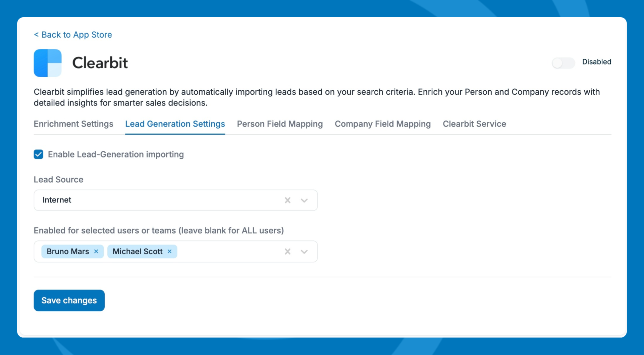Remove Bruno Mars tag from users field

(x=96, y=252)
